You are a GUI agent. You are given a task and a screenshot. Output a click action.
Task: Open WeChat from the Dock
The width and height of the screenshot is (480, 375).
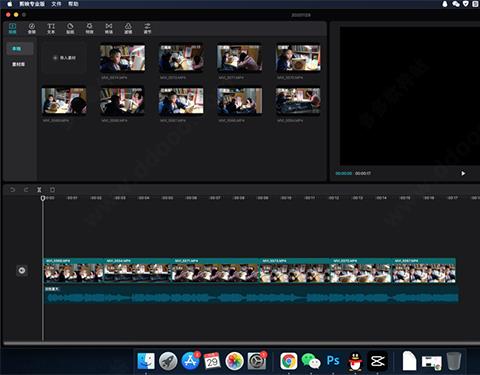coord(311,361)
